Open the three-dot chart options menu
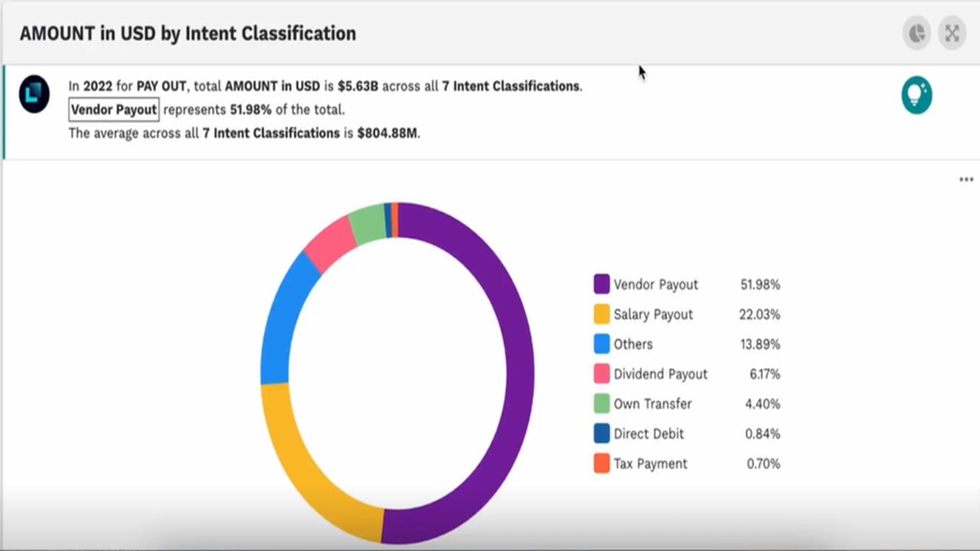This screenshot has height=551, width=980. click(966, 180)
